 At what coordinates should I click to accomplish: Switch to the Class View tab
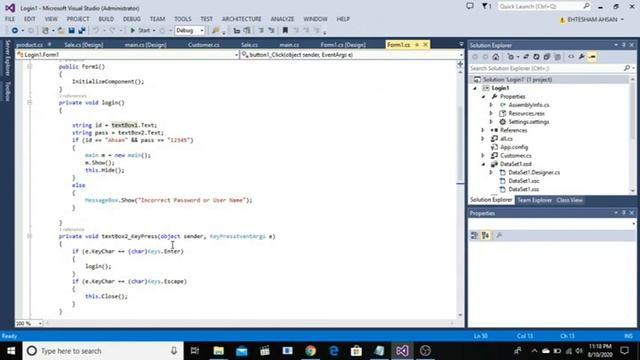569,200
